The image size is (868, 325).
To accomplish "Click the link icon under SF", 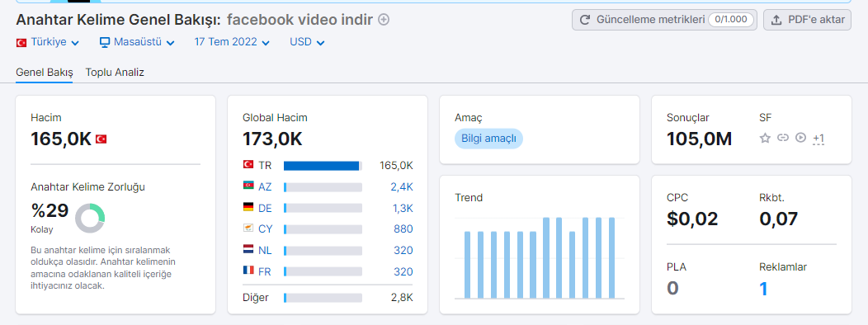I will (783, 138).
